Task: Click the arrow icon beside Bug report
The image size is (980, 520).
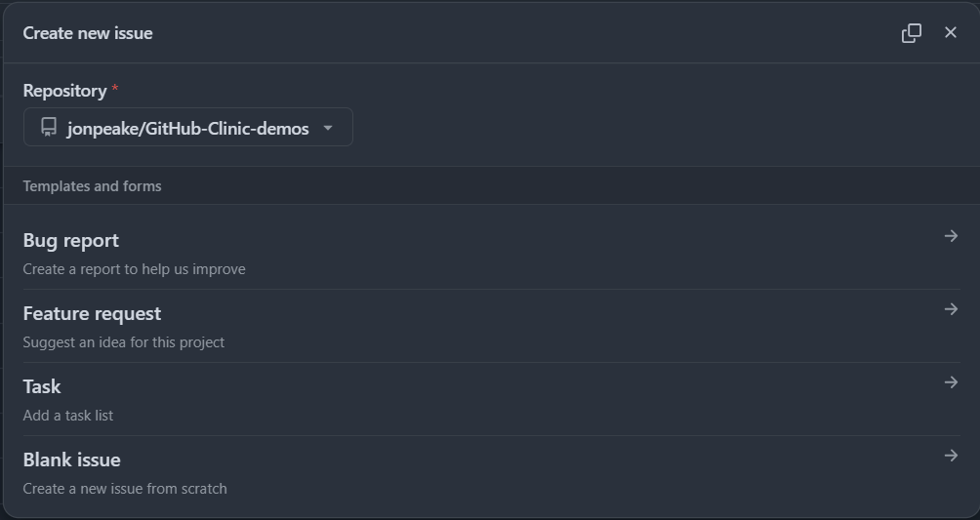Action: coord(951,236)
